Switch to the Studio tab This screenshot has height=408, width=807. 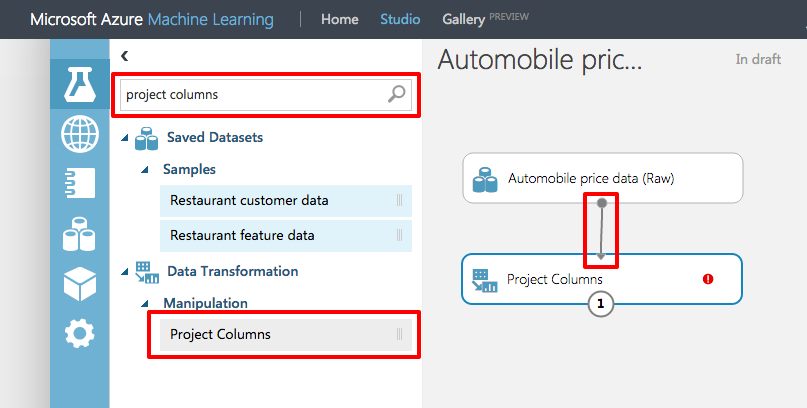(400, 19)
